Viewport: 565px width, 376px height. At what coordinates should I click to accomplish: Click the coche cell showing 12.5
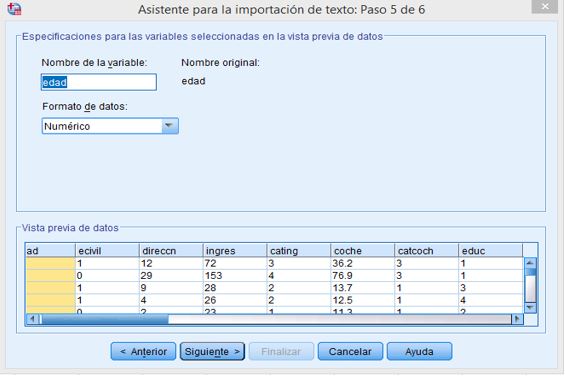pos(362,300)
